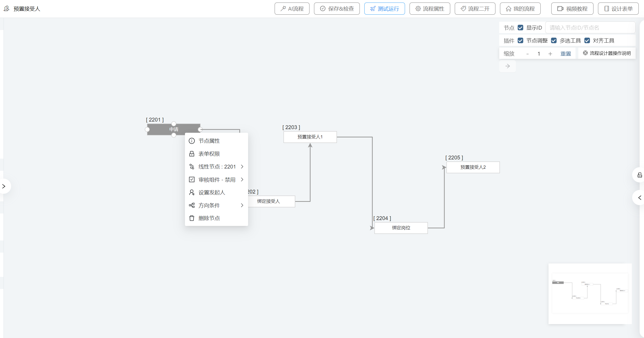Image resolution: width=644 pixels, height=338 pixels.
Task: Expand the 方向条件 submenu arrow
Action: click(x=242, y=205)
